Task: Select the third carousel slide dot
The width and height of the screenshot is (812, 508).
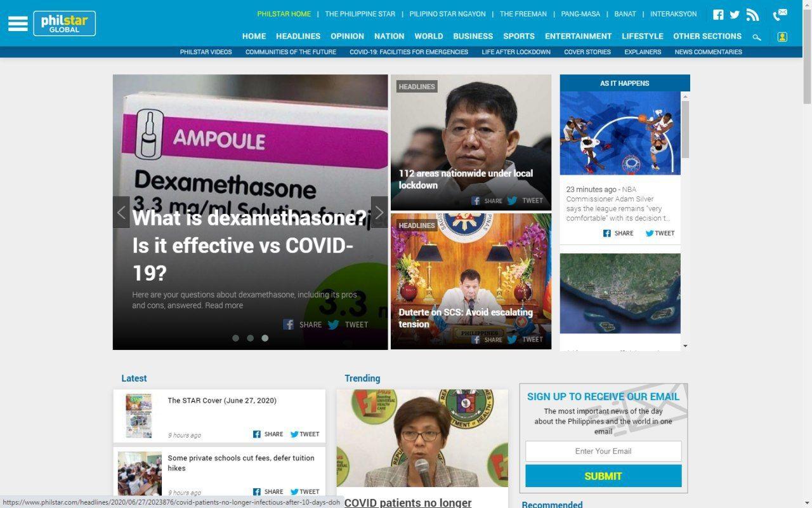Action: [x=265, y=338]
